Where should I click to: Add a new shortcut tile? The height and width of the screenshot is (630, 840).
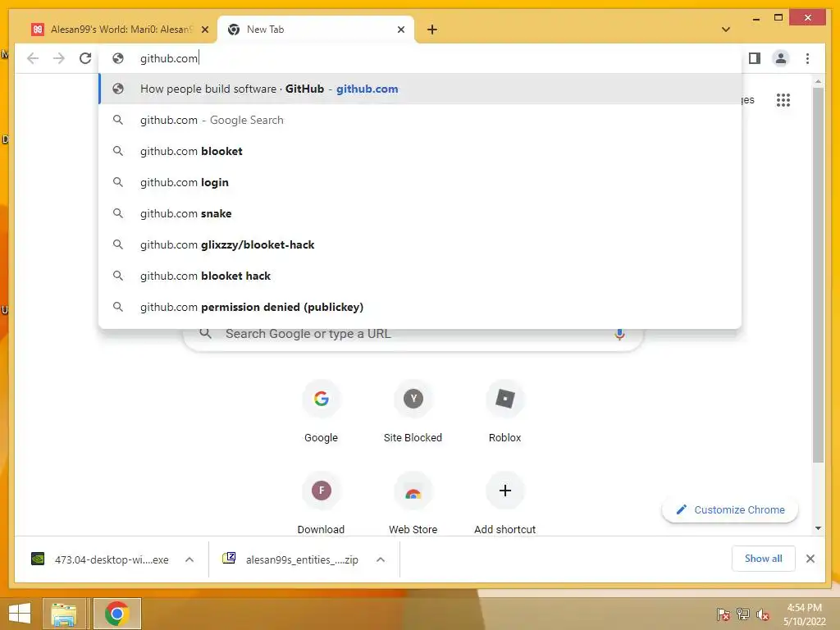coord(504,504)
